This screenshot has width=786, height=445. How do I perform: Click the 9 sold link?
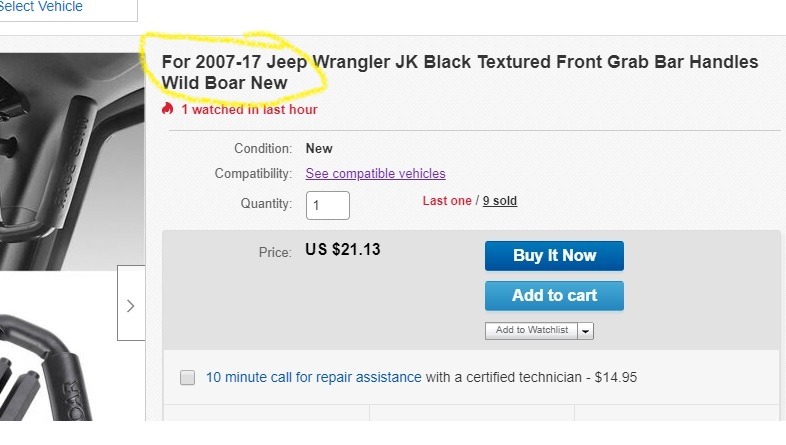[500, 201]
